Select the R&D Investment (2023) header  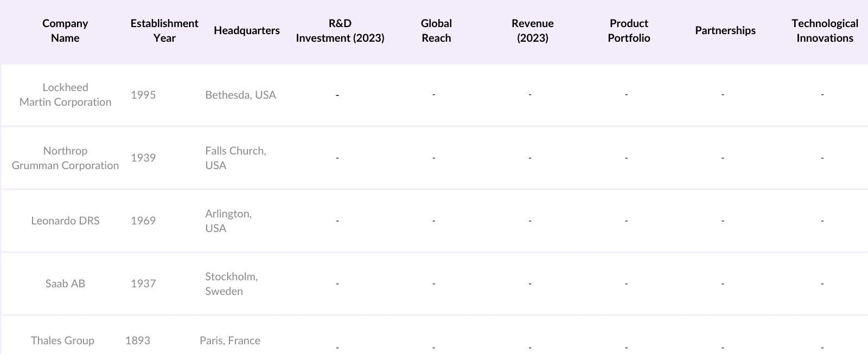340,31
